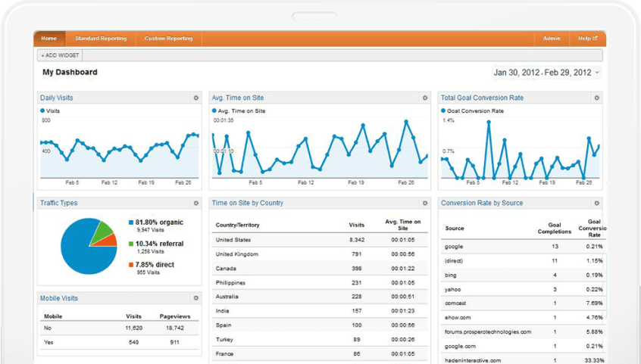Click the Help external link icon
Screen dimensions: 641x364
click(x=595, y=38)
